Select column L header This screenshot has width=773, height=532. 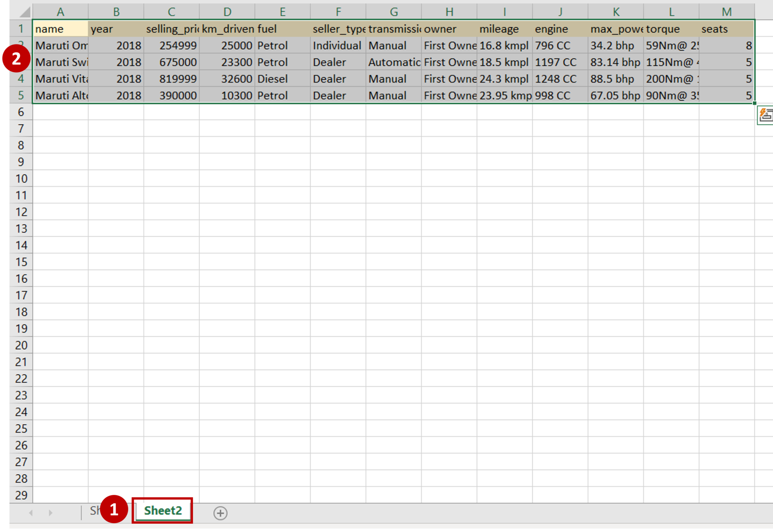click(x=671, y=12)
